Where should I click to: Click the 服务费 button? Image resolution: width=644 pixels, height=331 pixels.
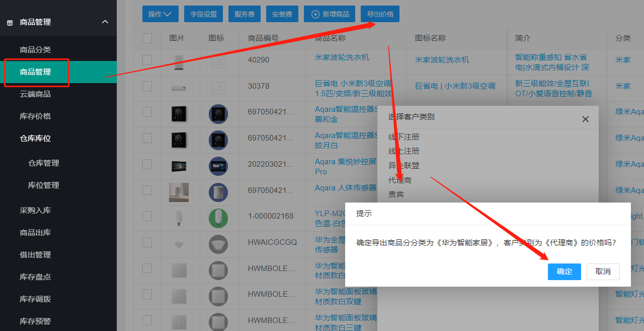click(x=245, y=14)
